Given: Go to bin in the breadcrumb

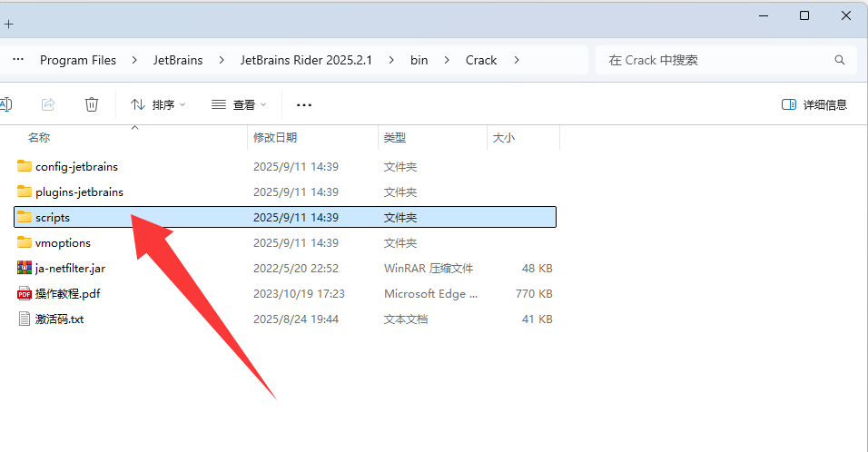Looking at the screenshot, I should point(419,60).
